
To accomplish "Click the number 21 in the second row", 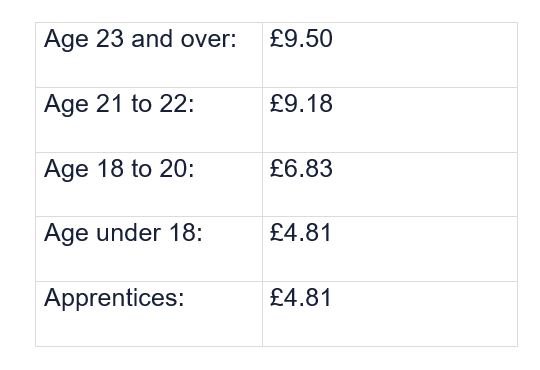I will 109,103.
